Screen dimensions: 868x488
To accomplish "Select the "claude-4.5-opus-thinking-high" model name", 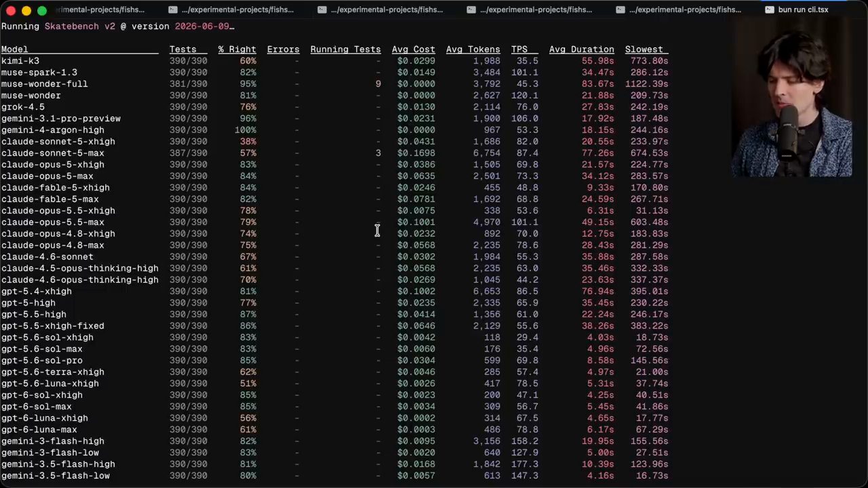I will click(x=80, y=268).
